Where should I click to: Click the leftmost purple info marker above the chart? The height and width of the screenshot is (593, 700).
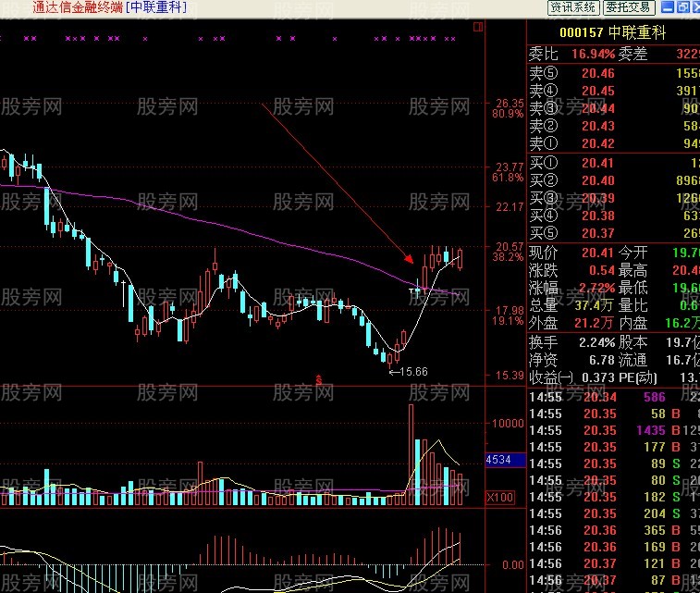(26, 39)
